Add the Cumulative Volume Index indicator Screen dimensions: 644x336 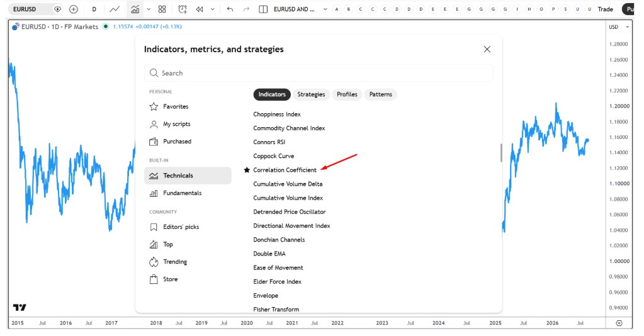288,198
